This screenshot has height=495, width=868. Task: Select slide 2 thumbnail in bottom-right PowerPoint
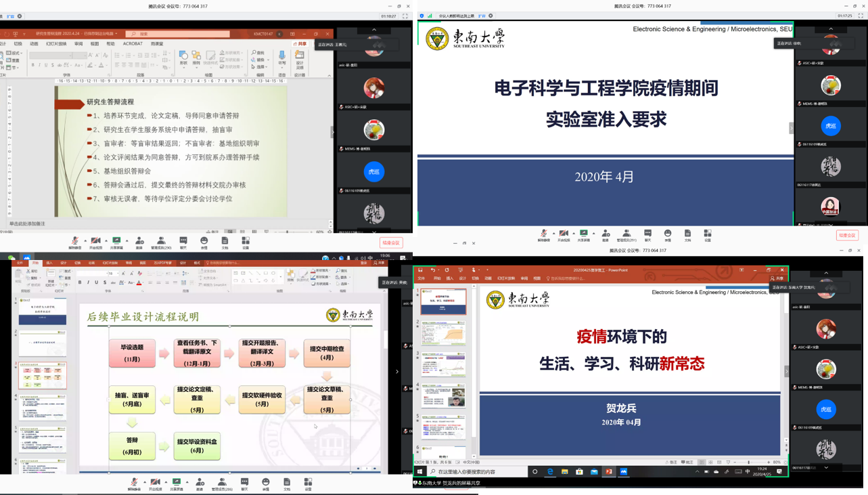[x=444, y=334]
